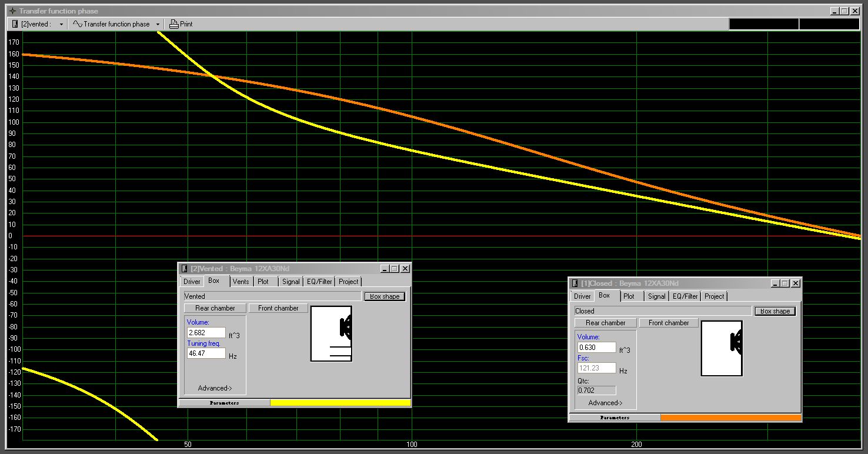Screen dimensions: 868x454
Task: Click the Vented box type name field
Action: point(273,296)
